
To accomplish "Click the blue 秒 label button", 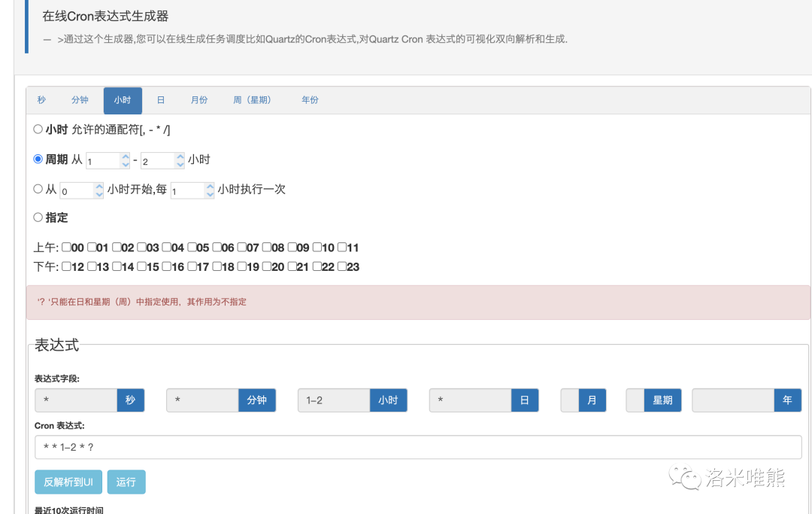I will coord(131,400).
